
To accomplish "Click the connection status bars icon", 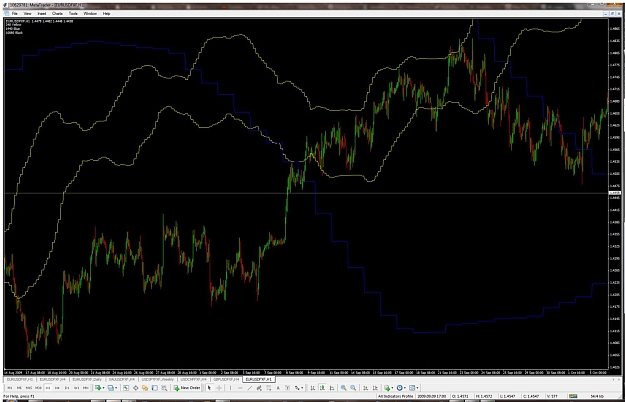I will click(x=573, y=396).
